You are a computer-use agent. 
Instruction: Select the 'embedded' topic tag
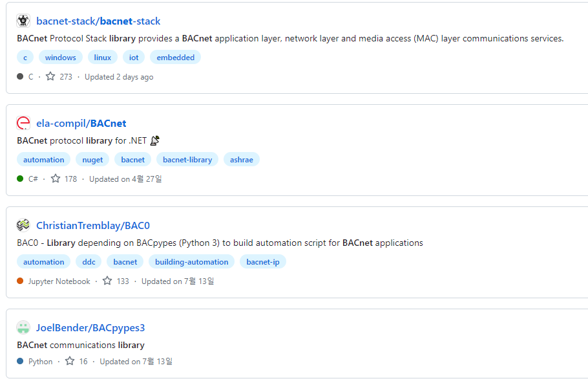click(176, 58)
